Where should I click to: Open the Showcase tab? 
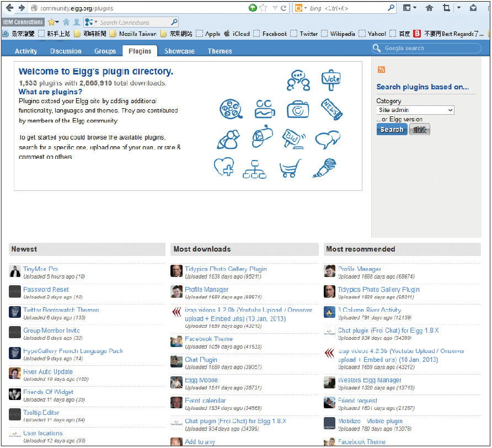click(179, 51)
